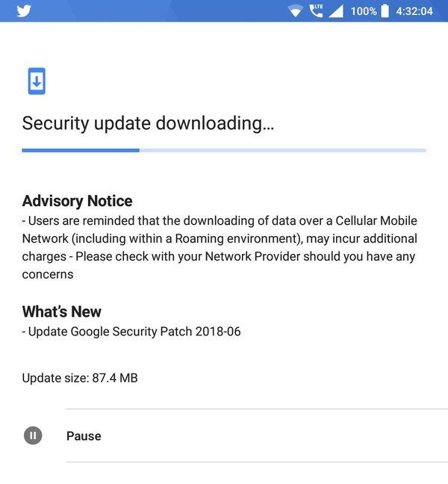Select the Google Security Patch 2018-06 line
Screen dimensions: 448x484
tap(131, 332)
